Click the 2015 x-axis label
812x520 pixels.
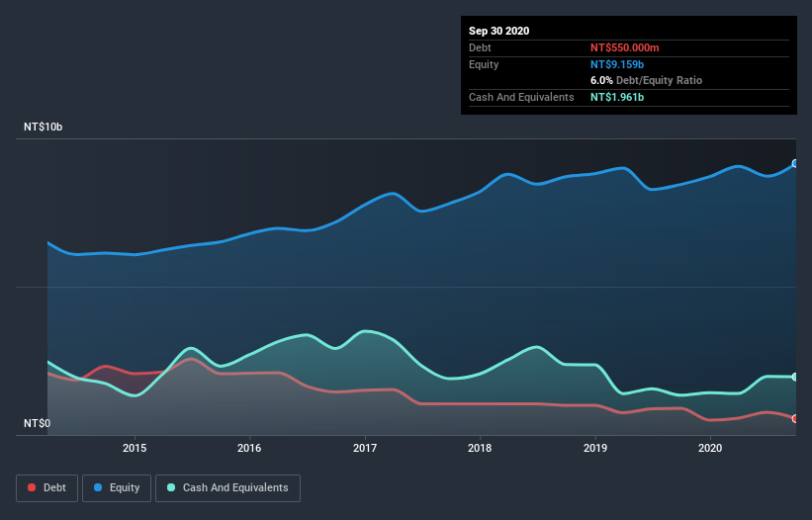click(x=135, y=448)
